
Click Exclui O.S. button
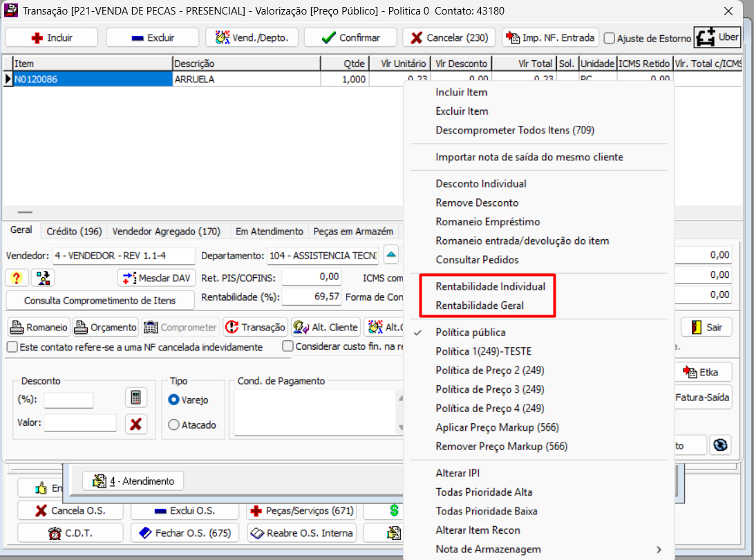tap(185, 510)
